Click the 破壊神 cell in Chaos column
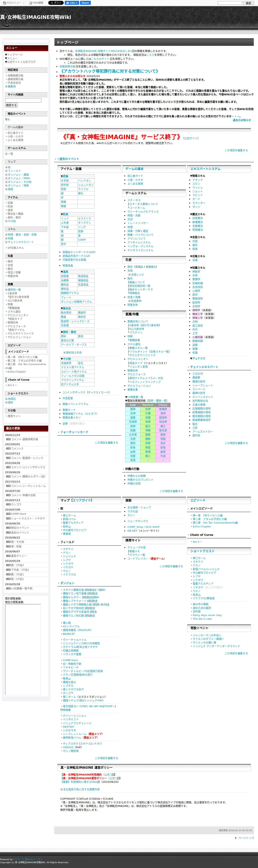This screenshot has height=868, width=258. [x=163, y=409]
